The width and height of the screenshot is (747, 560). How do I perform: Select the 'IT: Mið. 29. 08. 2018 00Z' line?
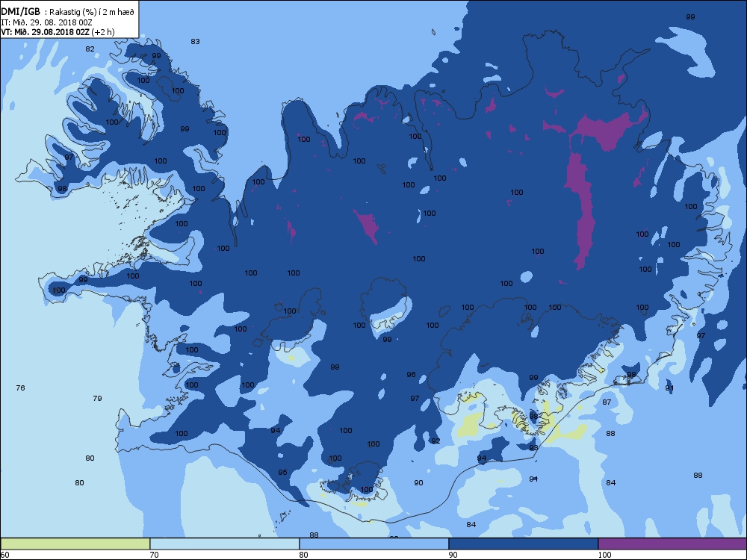coord(46,22)
